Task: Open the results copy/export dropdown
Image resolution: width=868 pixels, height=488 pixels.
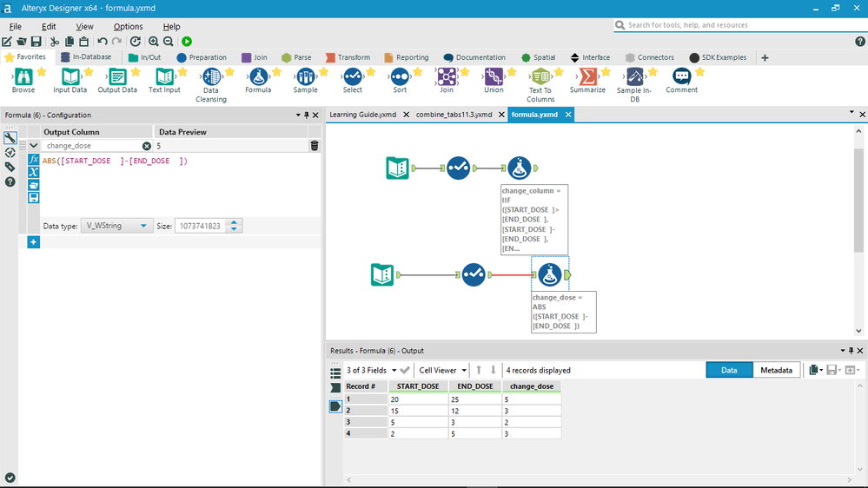Action: 816,370
